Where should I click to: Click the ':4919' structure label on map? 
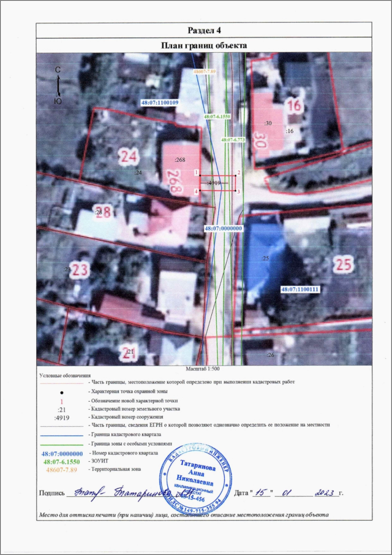[214, 183]
